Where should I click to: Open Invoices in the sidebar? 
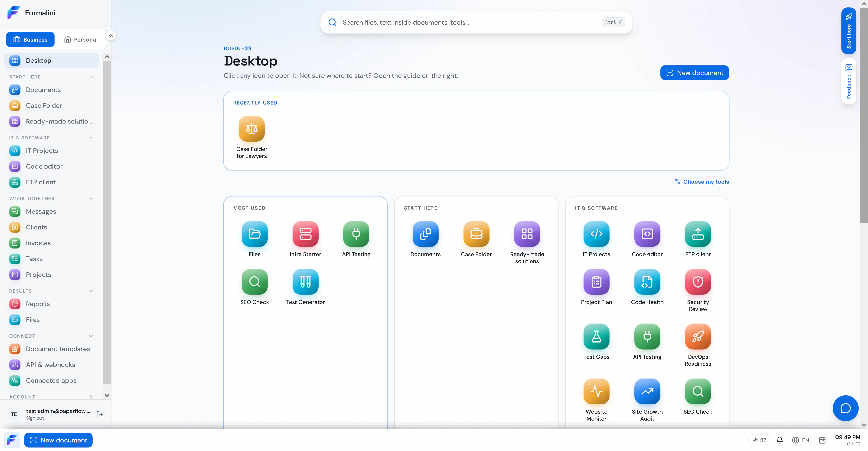coord(52,243)
